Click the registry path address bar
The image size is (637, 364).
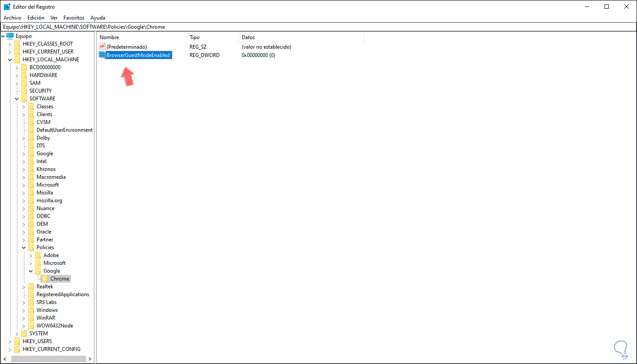click(318, 27)
